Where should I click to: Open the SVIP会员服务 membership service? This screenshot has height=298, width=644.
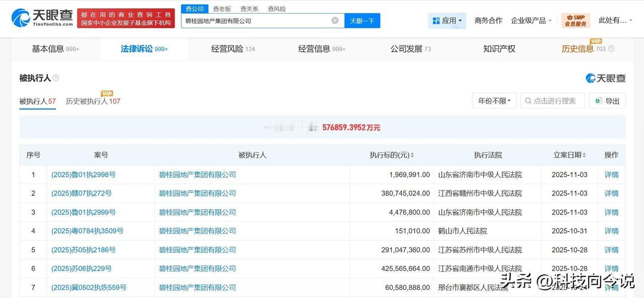pyautogui.click(x=575, y=20)
